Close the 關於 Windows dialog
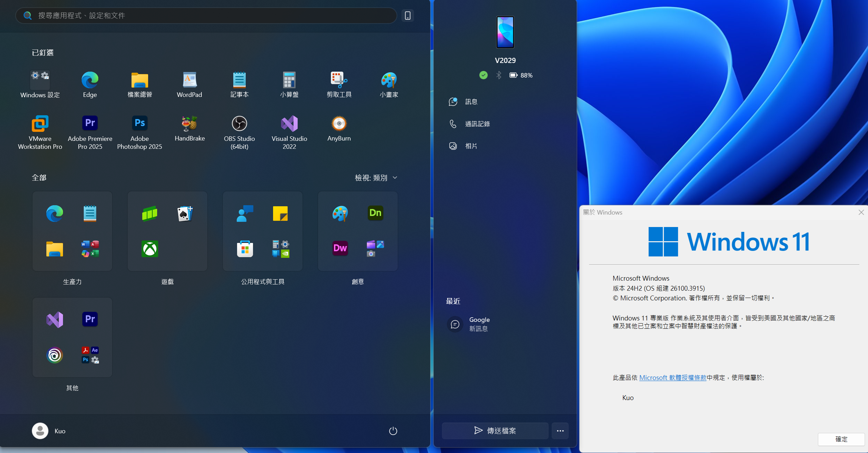Viewport: 868px width, 453px height. [x=861, y=212]
